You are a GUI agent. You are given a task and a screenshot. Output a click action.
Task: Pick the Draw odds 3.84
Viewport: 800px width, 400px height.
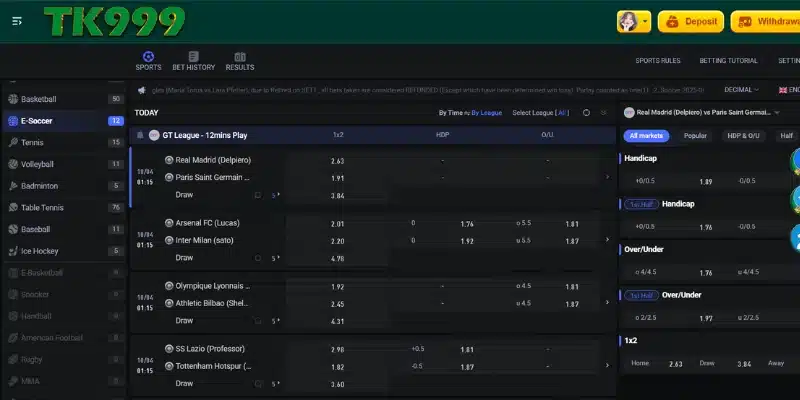(x=337, y=195)
